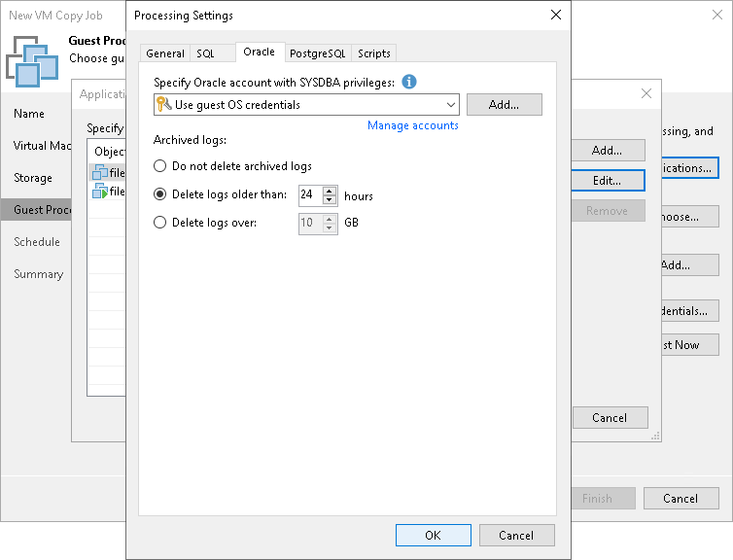Click the info icon beside SYSDBA privileges
Image resolution: width=733 pixels, height=560 pixels.
pos(409,82)
